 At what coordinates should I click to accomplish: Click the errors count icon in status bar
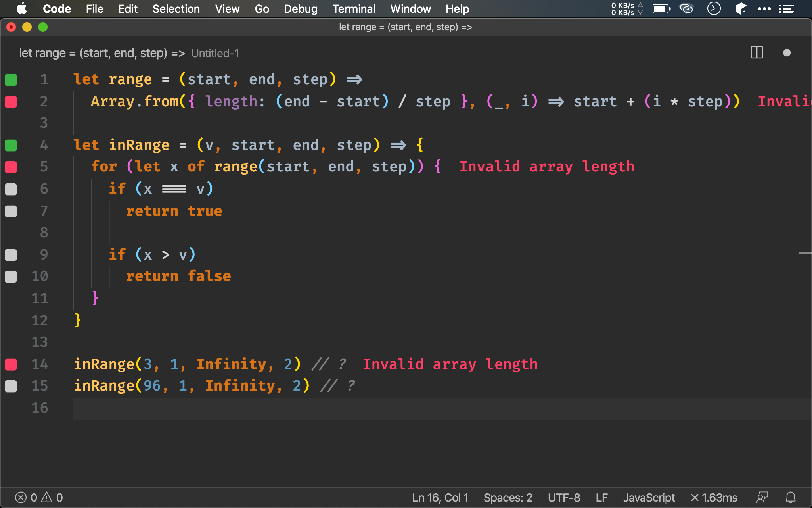click(x=21, y=497)
